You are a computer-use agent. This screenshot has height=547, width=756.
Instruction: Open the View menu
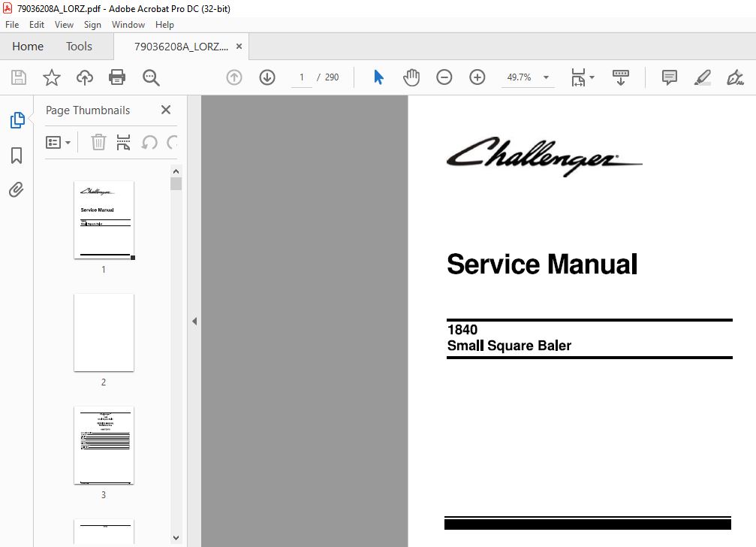pyautogui.click(x=64, y=25)
